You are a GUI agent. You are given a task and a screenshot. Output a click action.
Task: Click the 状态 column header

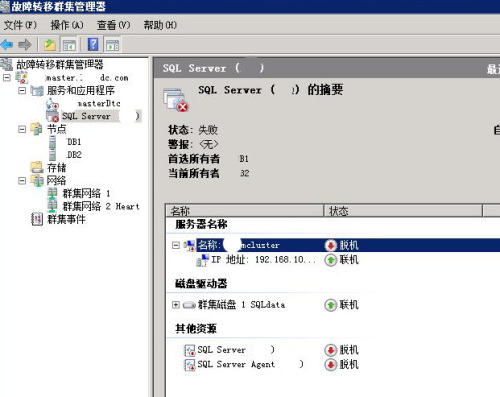pyautogui.click(x=403, y=211)
